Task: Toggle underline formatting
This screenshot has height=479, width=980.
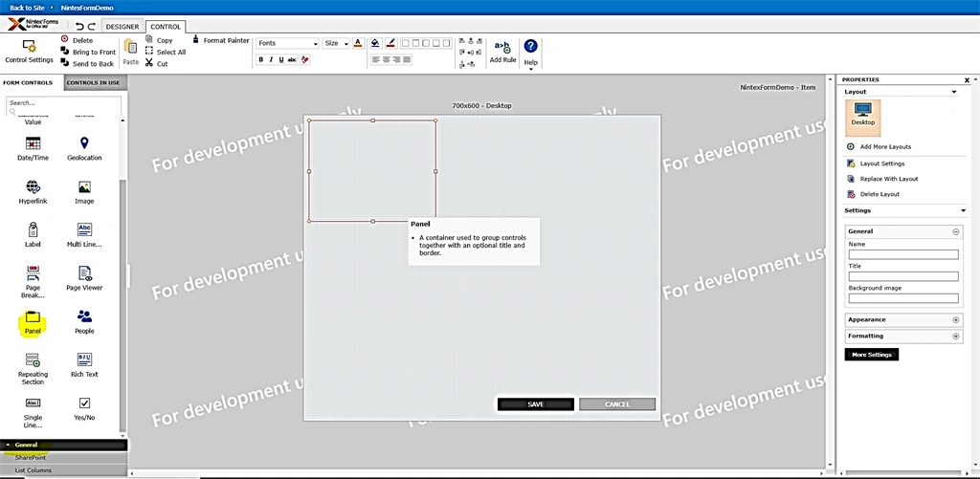Action: pos(281,60)
